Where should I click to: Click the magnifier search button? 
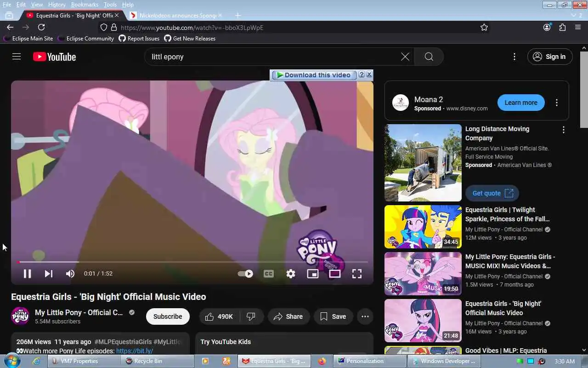coord(429,57)
